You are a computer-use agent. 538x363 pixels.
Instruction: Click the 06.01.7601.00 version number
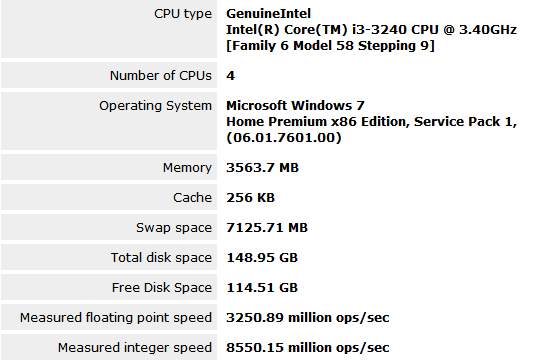coord(284,138)
